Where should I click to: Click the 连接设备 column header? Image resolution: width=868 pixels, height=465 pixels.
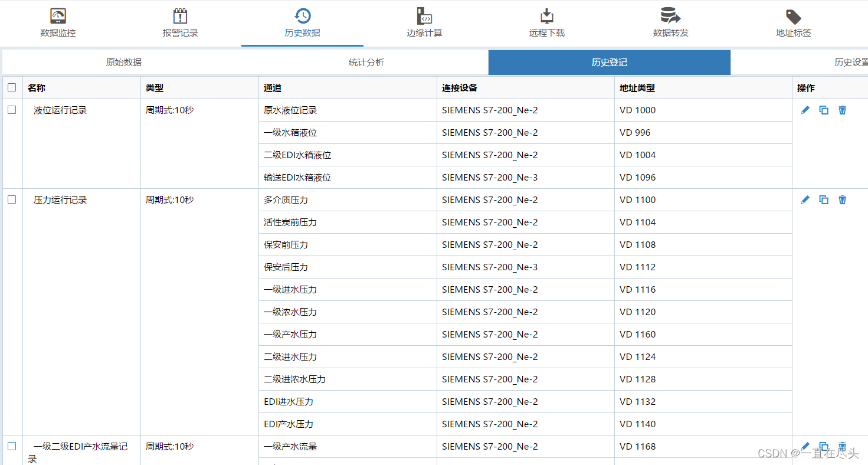click(x=525, y=88)
